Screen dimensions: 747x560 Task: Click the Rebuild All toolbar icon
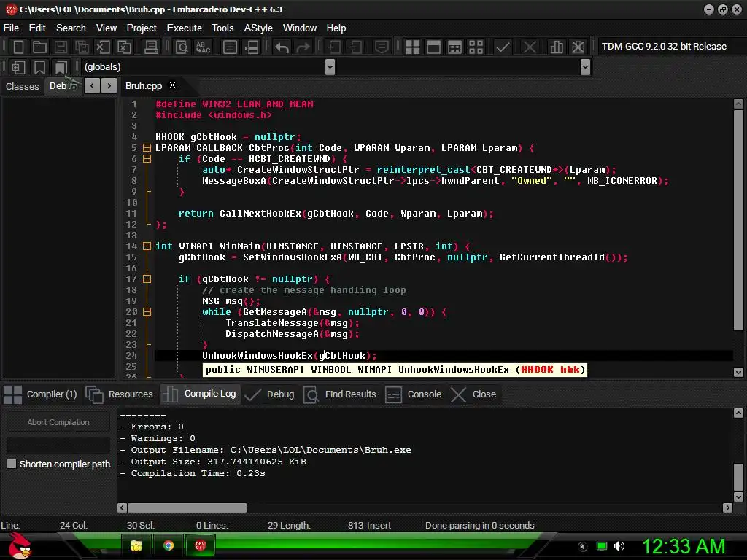click(x=476, y=47)
